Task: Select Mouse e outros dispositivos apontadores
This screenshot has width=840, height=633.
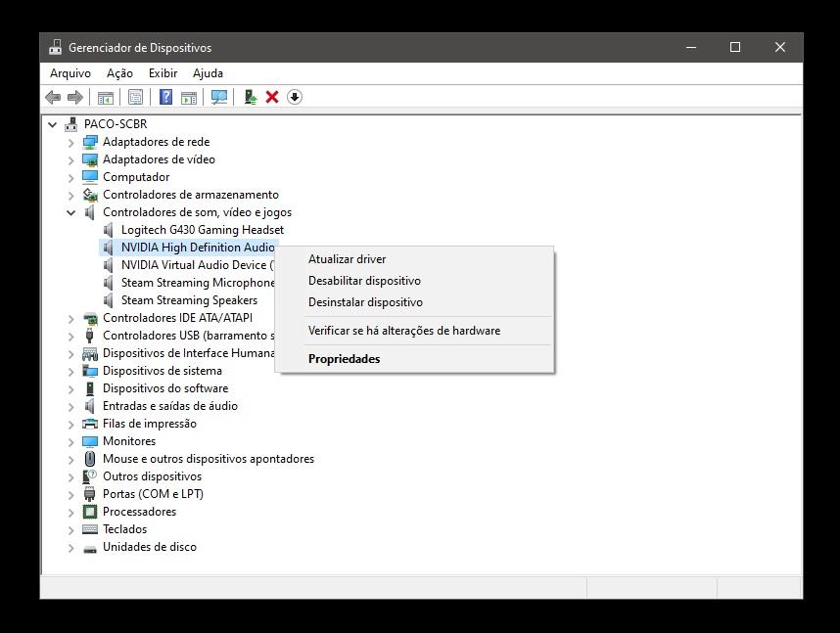Action: [x=209, y=459]
